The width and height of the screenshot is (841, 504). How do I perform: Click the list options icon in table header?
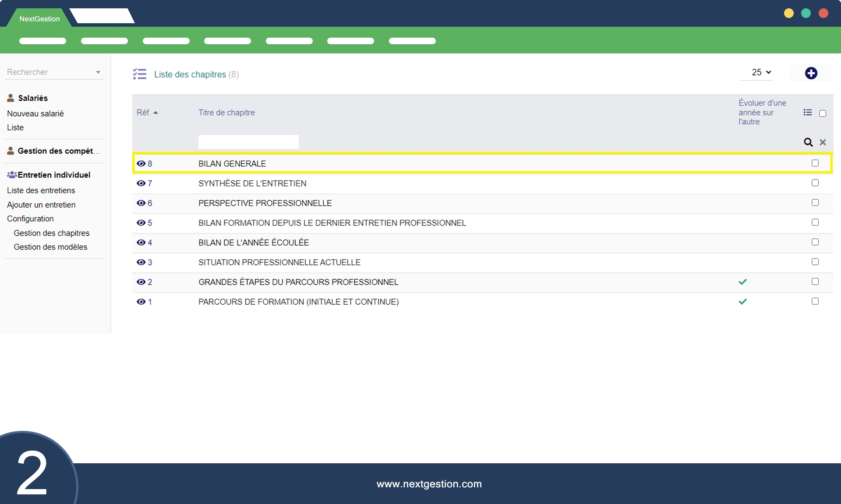click(x=808, y=113)
